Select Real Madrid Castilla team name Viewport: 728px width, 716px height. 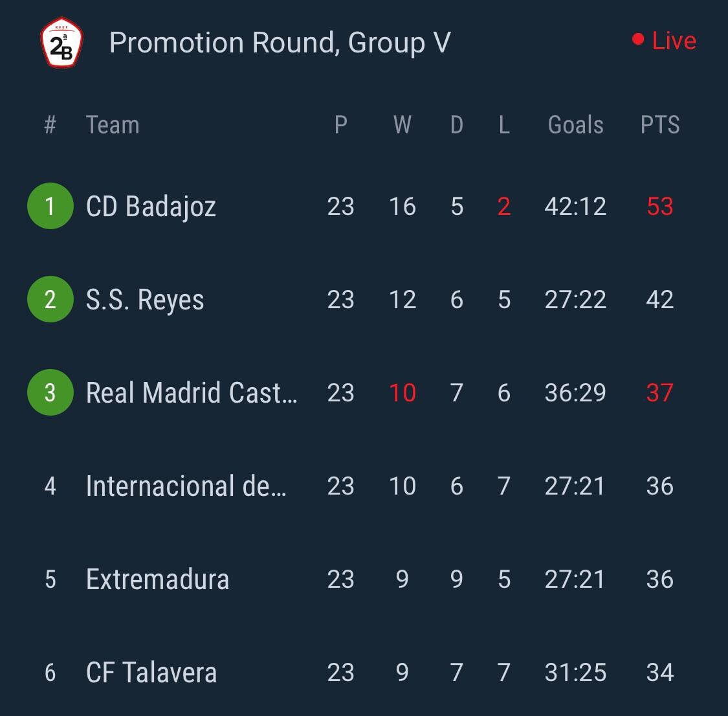click(x=192, y=393)
